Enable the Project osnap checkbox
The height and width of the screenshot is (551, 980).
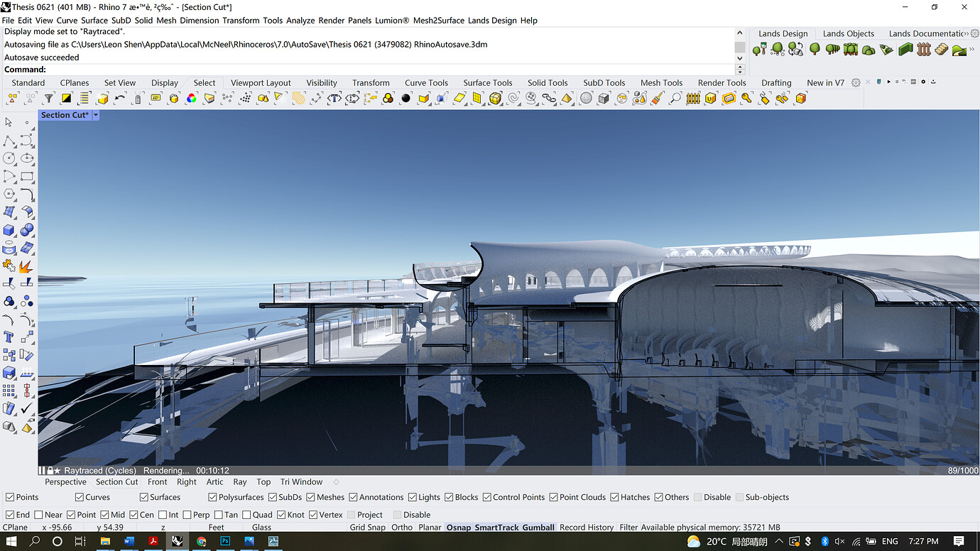pyautogui.click(x=350, y=514)
